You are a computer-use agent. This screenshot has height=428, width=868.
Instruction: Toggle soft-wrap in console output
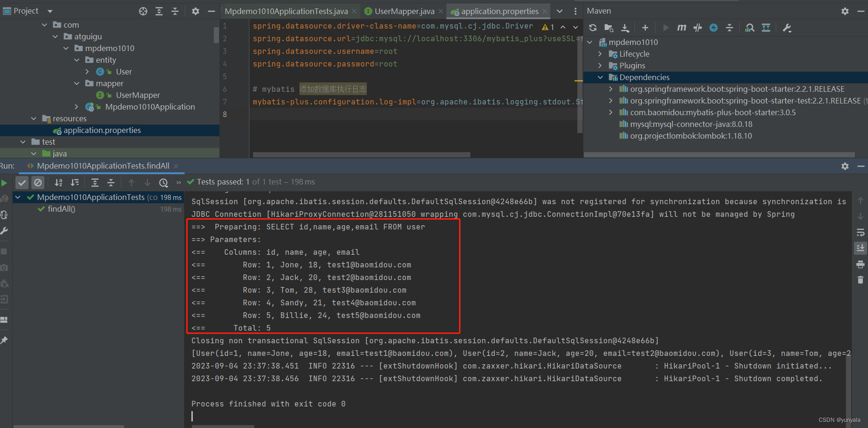[x=860, y=232]
